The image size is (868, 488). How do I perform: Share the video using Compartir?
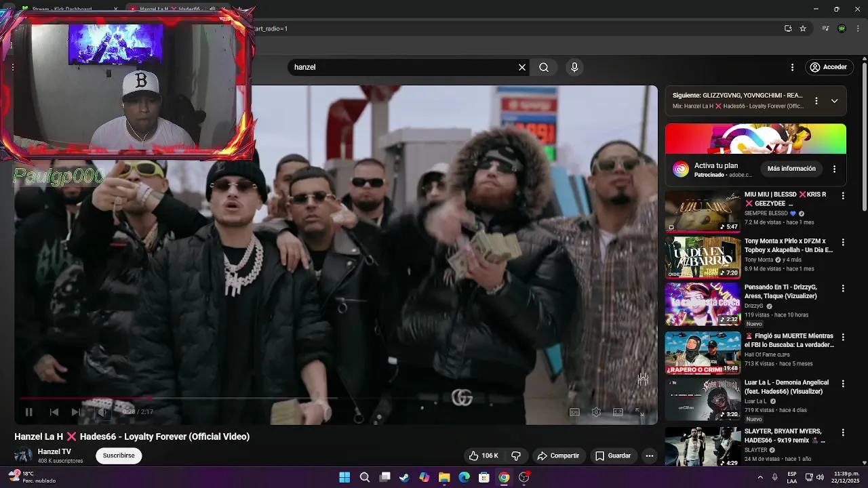coord(558,455)
